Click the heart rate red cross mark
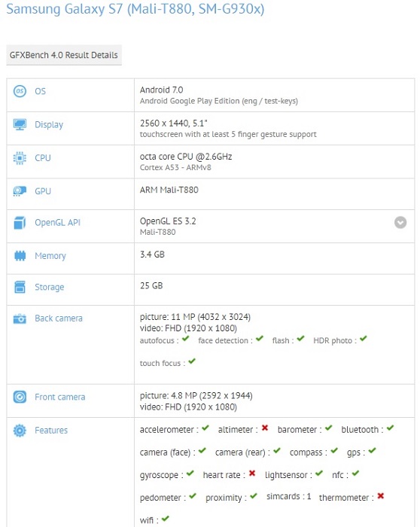The image size is (420, 527). pyautogui.click(x=252, y=474)
